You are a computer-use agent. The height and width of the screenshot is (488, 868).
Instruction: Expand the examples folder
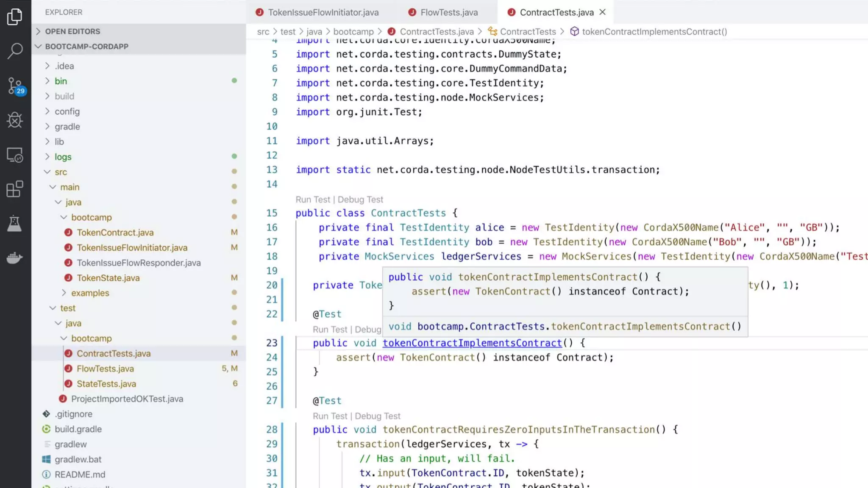[x=90, y=293]
